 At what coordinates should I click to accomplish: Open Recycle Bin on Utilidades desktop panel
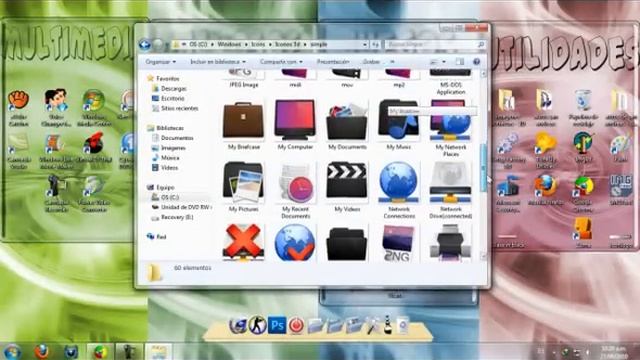click(x=583, y=107)
